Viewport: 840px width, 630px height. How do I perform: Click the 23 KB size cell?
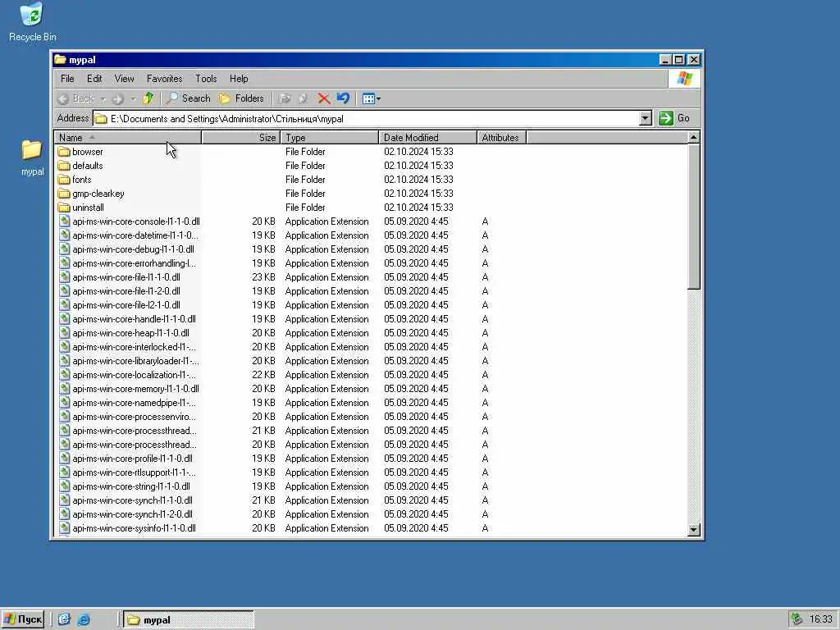pos(263,277)
